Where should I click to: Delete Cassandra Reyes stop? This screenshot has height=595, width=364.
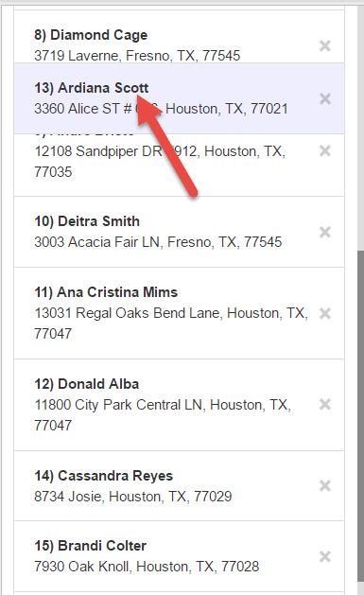pos(325,485)
